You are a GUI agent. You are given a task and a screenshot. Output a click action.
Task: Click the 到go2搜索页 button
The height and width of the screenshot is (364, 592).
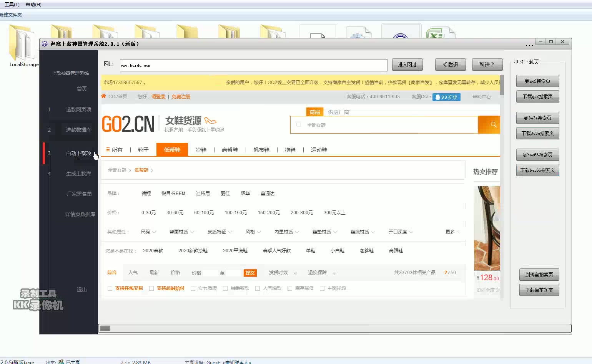click(537, 81)
